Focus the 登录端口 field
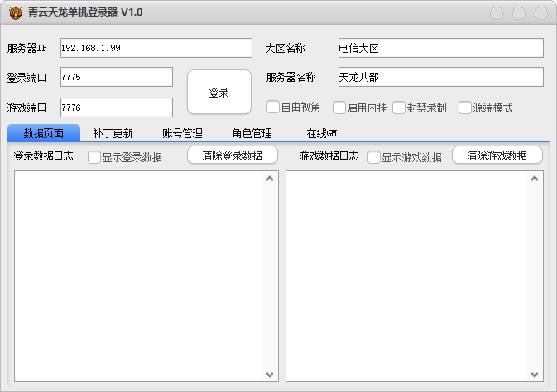Screen dimensions: 557x392 [116, 77]
